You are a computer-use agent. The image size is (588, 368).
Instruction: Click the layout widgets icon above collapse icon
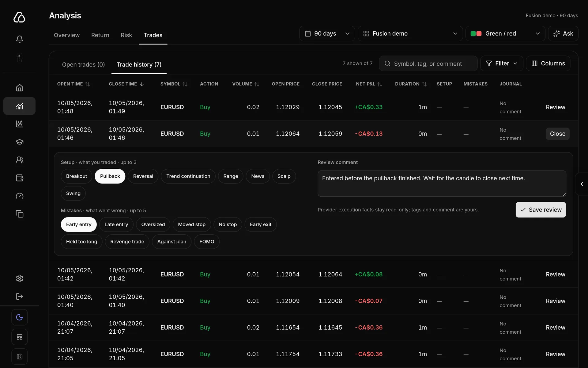pyautogui.click(x=19, y=337)
